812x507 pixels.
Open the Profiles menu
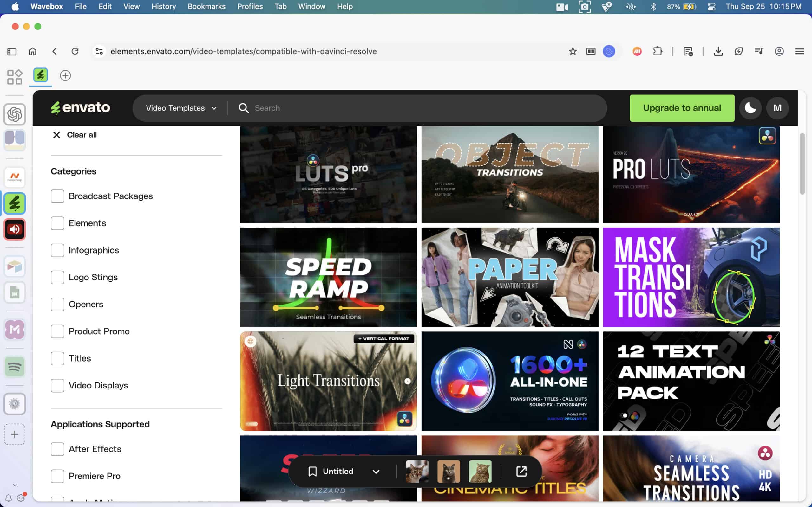pos(250,6)
